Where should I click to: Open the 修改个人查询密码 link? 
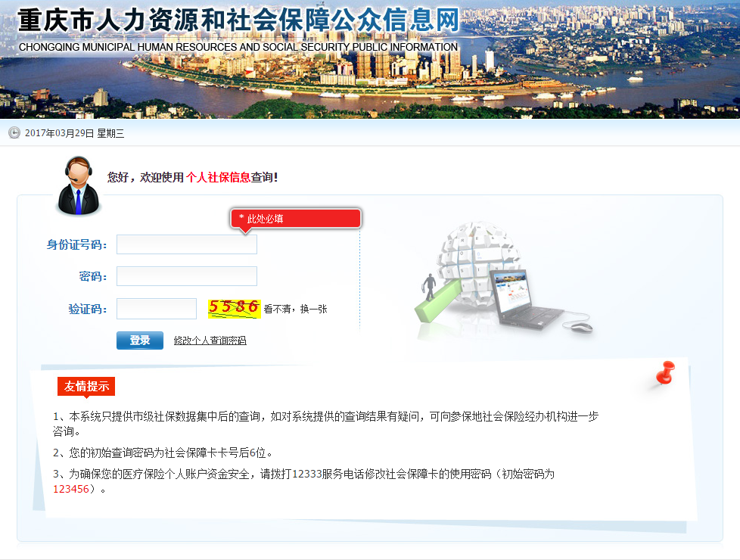pos(210,341)
